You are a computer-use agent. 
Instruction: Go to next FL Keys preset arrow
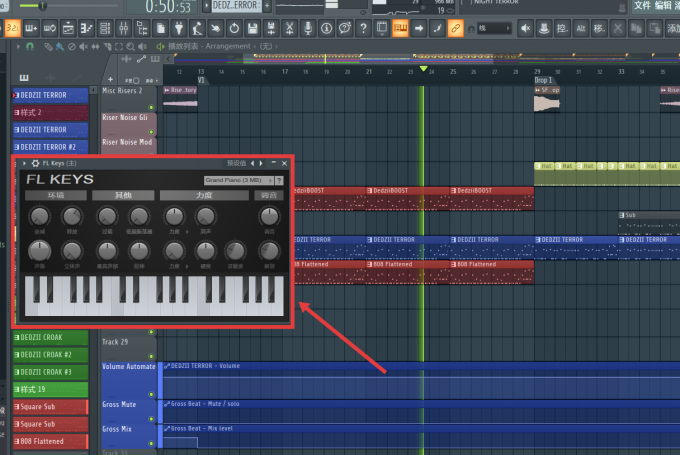pyautogui.click(x=261, y=163)
